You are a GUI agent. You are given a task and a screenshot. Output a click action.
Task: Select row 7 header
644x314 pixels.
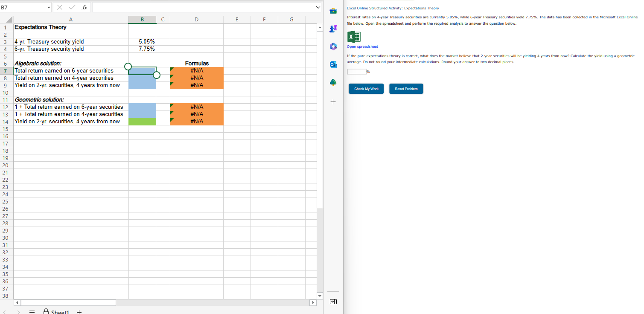click(6, 70)
